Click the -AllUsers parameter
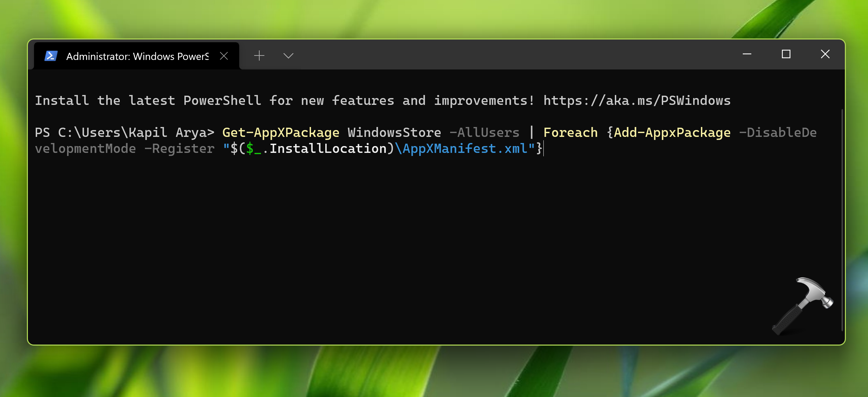Screen dimensions: 868x397 [x=485, y=132]
